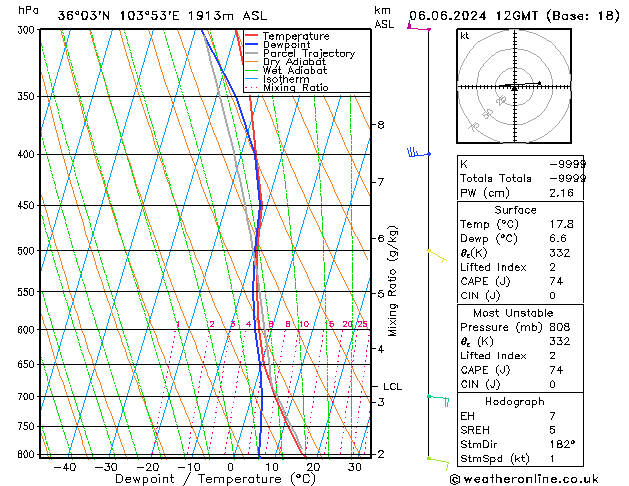Screen dimensions: 629x486
Task: Click the red Temperature legend line
Action: pyautogui.click(x=251, y=36)
